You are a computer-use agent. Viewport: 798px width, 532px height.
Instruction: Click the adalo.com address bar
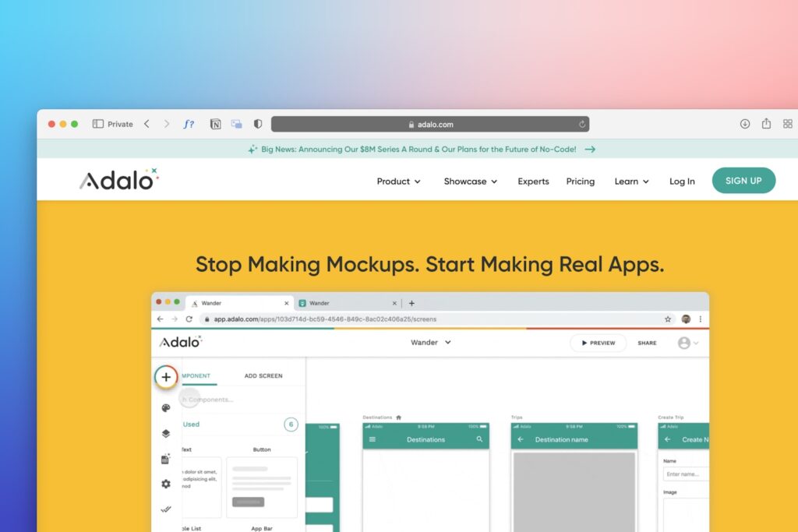pos(430,124)
